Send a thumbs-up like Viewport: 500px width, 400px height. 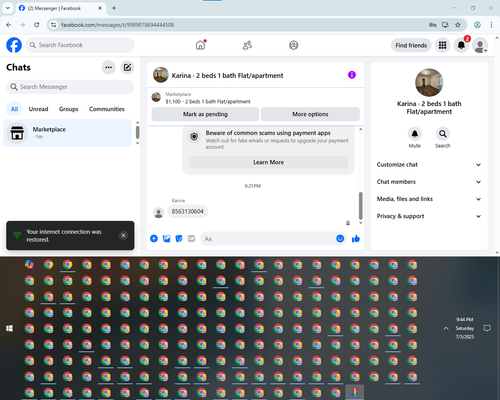(x=356, y=238)
